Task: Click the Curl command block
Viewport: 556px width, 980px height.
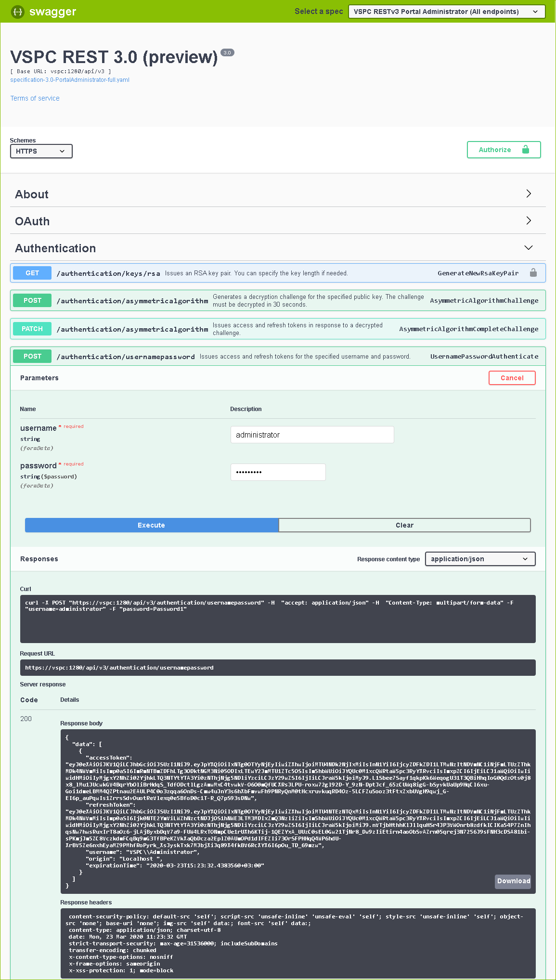Action: pos(278,619)
